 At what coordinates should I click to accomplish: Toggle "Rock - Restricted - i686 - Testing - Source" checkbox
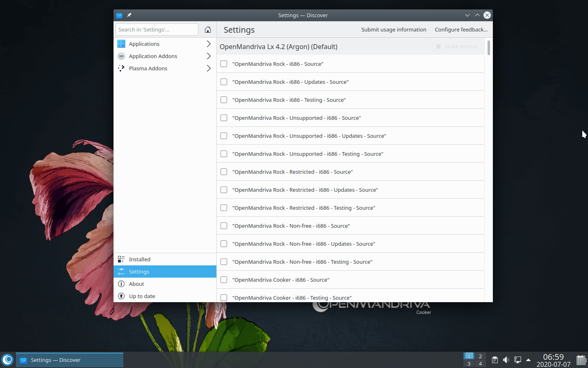[x=224, y=208]
